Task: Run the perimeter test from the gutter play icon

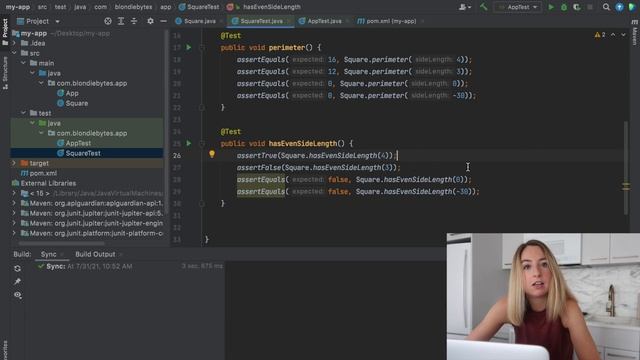Action: point(189,47)
